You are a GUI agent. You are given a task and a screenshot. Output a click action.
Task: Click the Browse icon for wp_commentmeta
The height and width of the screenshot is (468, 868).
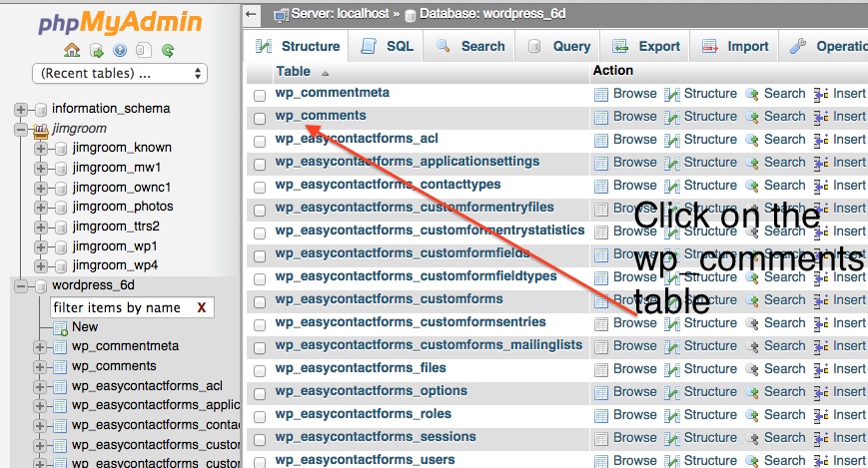point(601,95)
